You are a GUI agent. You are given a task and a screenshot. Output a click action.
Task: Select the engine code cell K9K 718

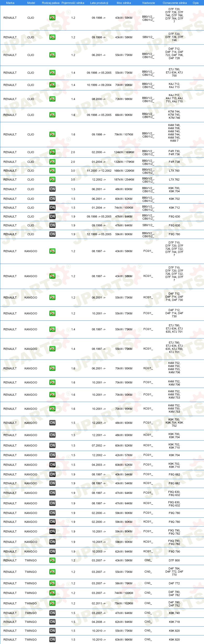click(x=174, y=622)
